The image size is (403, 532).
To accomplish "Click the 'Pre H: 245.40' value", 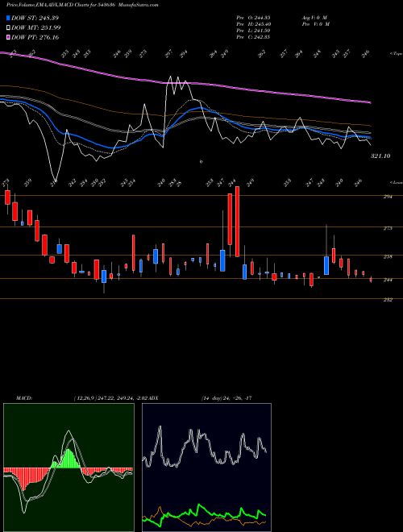I will 253,24.
